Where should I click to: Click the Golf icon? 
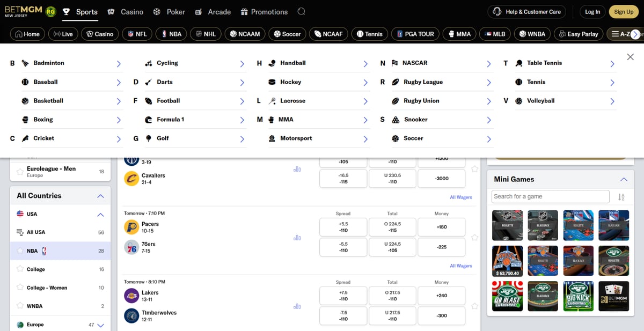[x=149, y=138]
